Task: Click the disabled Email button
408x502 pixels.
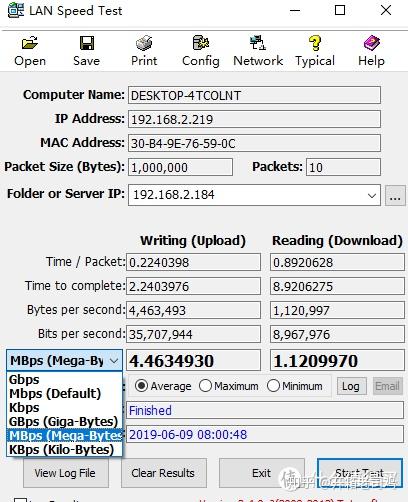Action: (x=387, y=386)
